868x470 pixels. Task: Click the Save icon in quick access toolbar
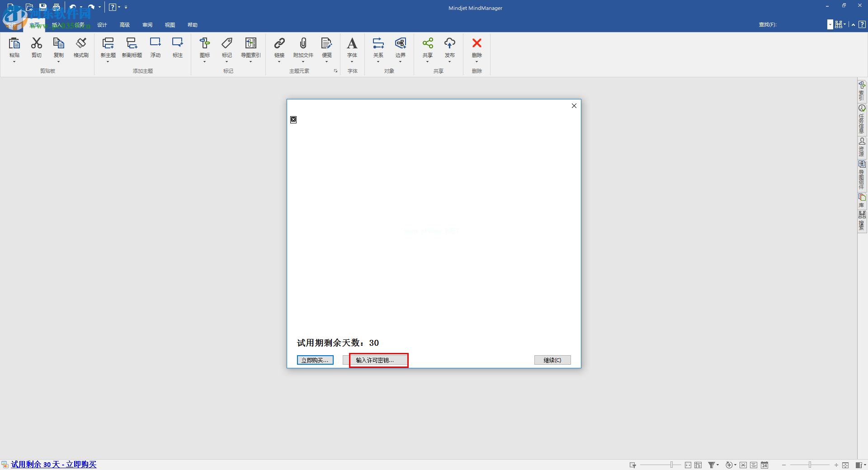[43, 7]
